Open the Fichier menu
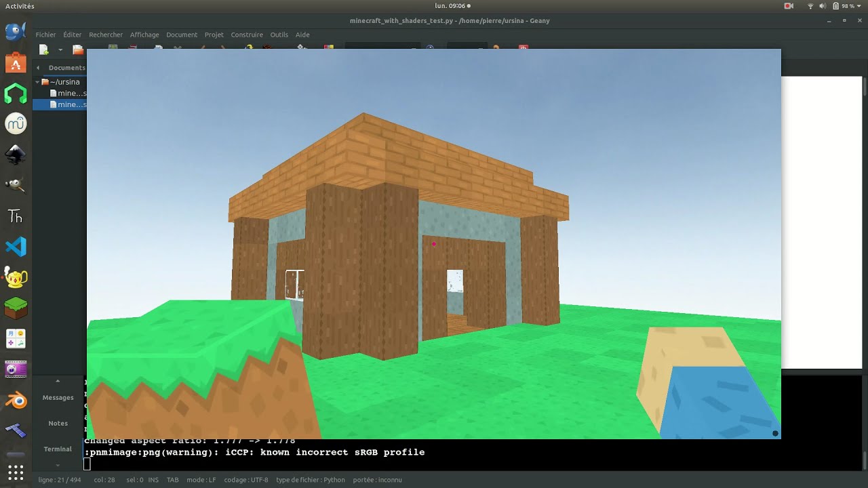 pyautogui.click(x=45, y=35)
